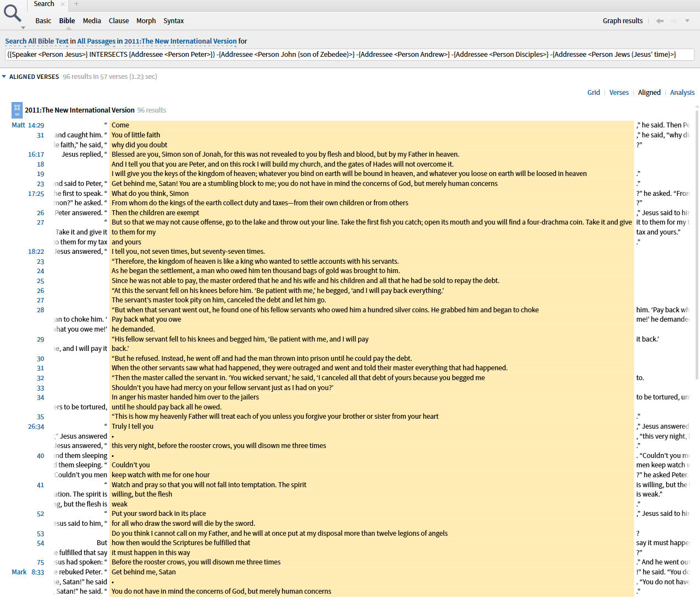This screenshot has height=597, width=700.
Task: Open Matt 18:22 verse reference
Action: point(36,252)
